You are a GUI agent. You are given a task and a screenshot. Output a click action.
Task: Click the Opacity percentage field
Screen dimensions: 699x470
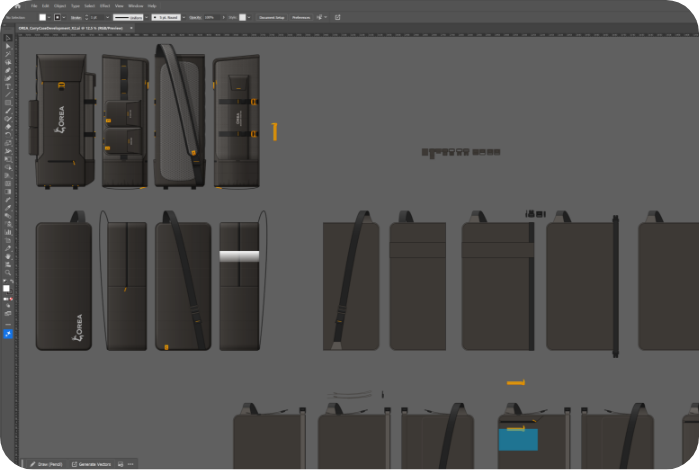[212, 17]
